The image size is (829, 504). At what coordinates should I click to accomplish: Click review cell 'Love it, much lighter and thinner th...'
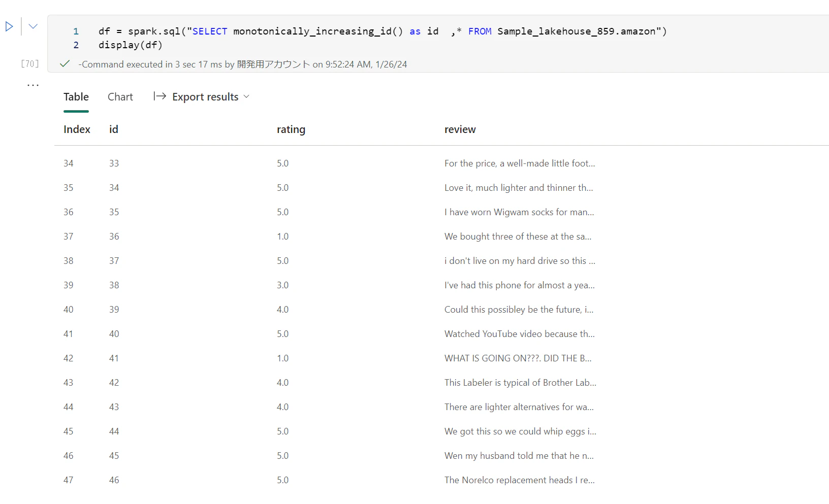pyautogui.click(x=519, y=188)
